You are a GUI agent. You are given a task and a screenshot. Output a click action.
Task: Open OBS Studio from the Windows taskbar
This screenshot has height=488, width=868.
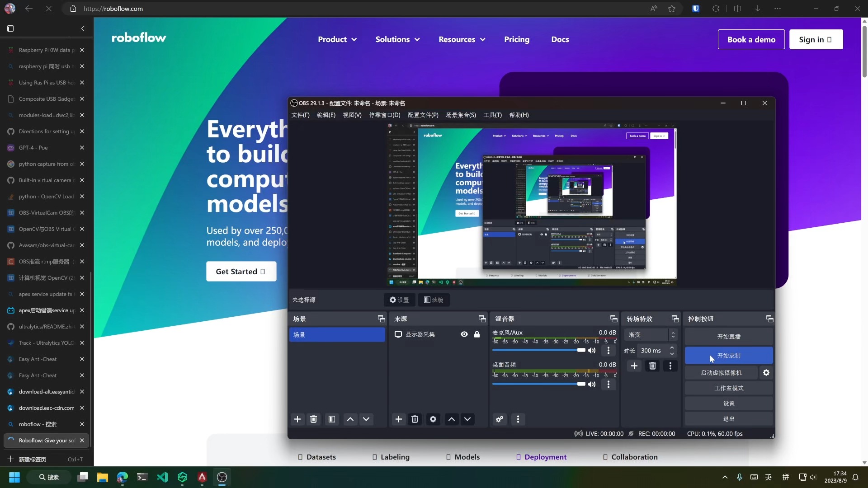pyautogui.click(x=222, y=477)
